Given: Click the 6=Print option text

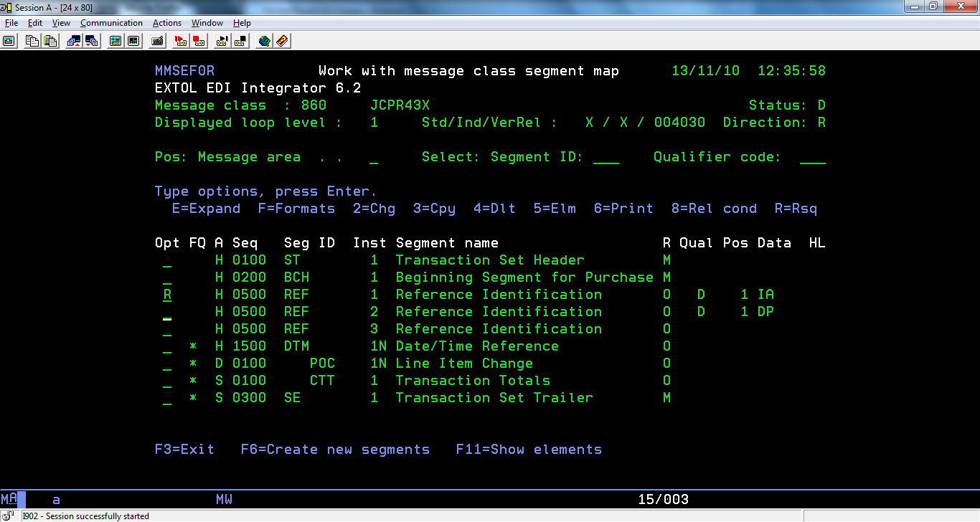Looking at the screenshot, I should pos(623,209).
